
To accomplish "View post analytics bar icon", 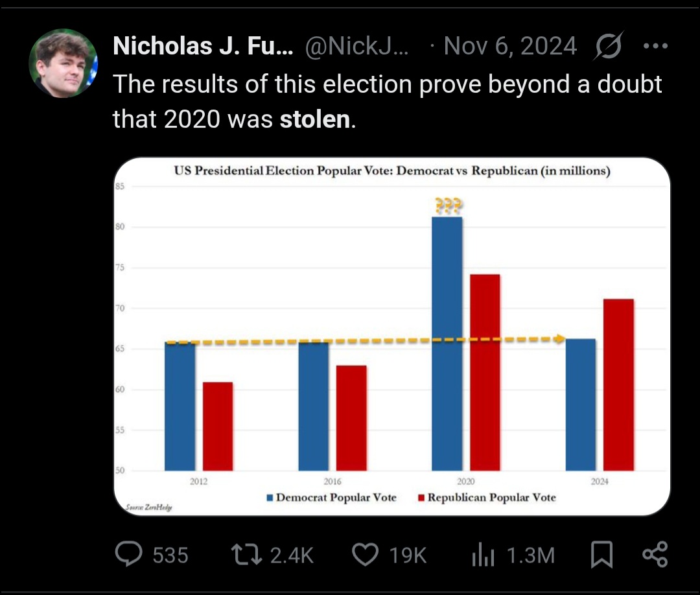I will click(483, 554).
